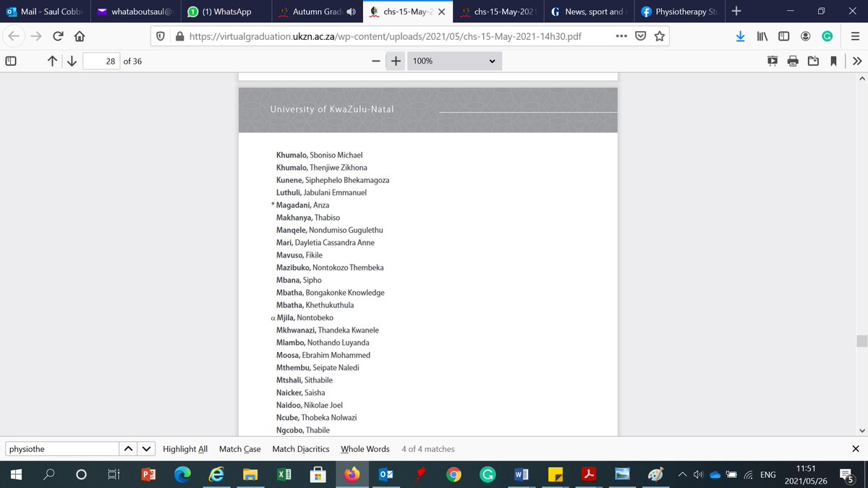The width and height of the screenshot is (868, 488).
Task: Open Windows Start menu
Action: [x=17, y=474]
